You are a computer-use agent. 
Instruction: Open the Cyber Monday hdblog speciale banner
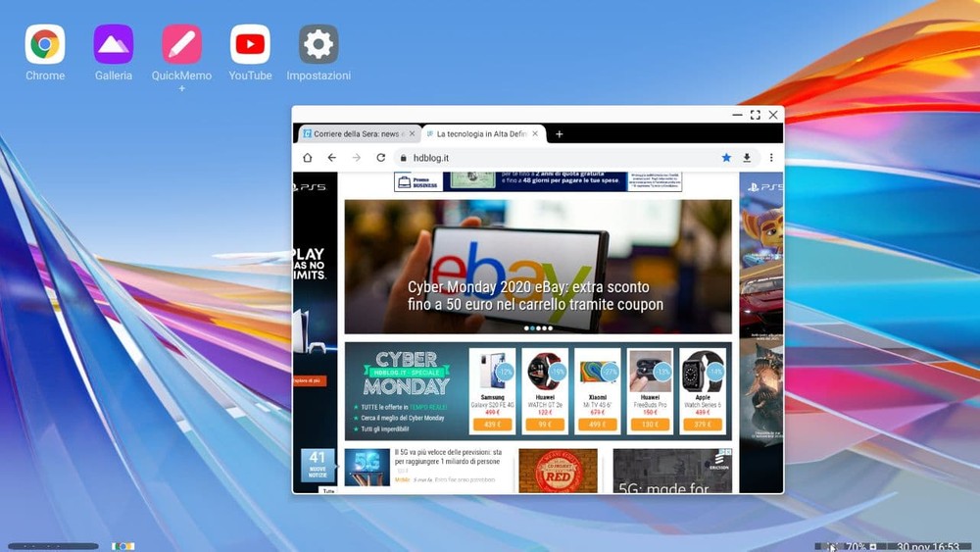pyautogui.click(x=407, y=374)
